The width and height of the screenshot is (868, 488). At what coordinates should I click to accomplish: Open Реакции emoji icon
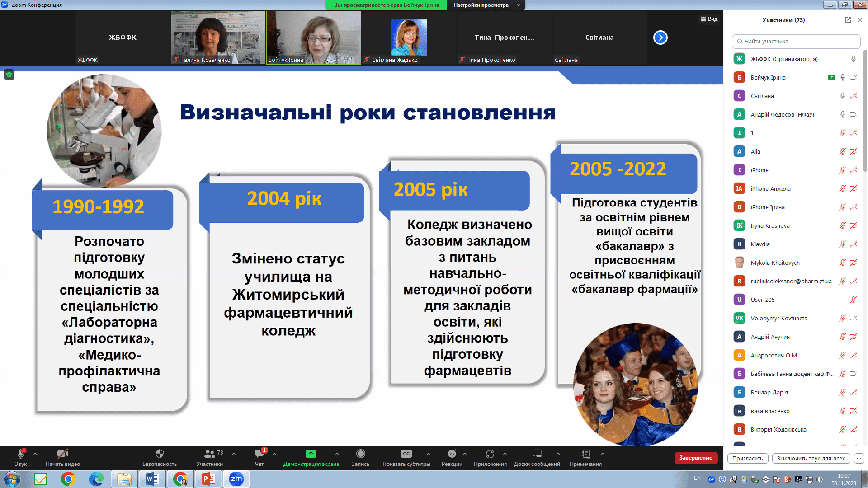[x=452, y=454]
